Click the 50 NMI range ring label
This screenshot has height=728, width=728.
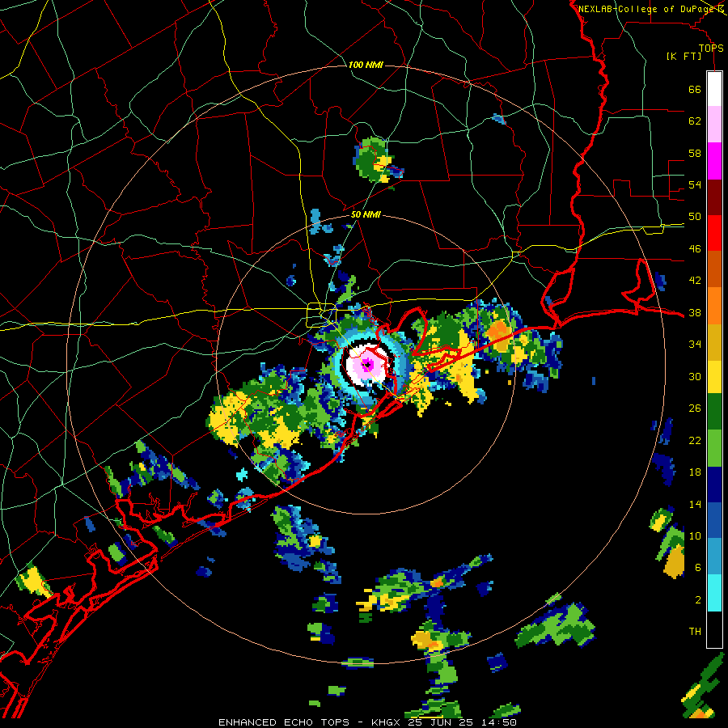click(366, 214)
